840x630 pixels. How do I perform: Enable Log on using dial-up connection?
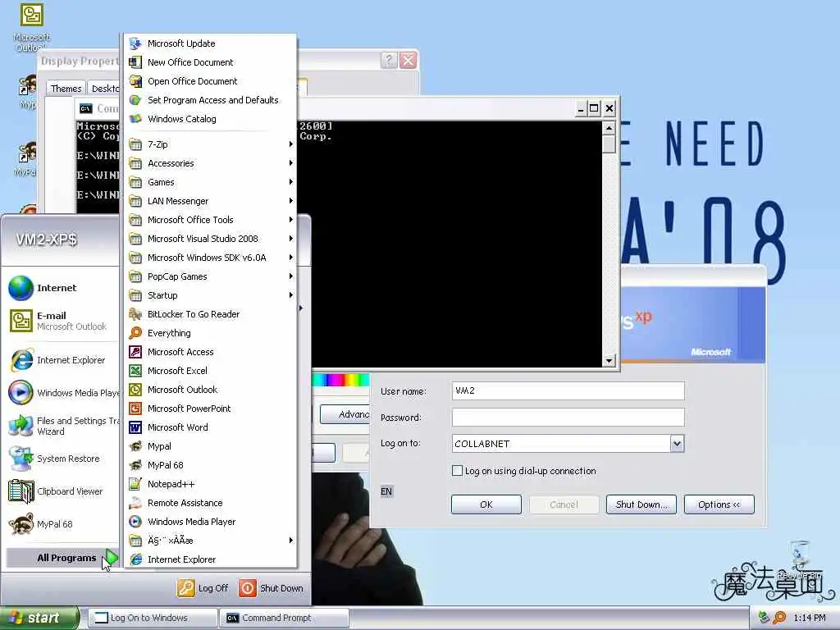(x=457, y=470)
